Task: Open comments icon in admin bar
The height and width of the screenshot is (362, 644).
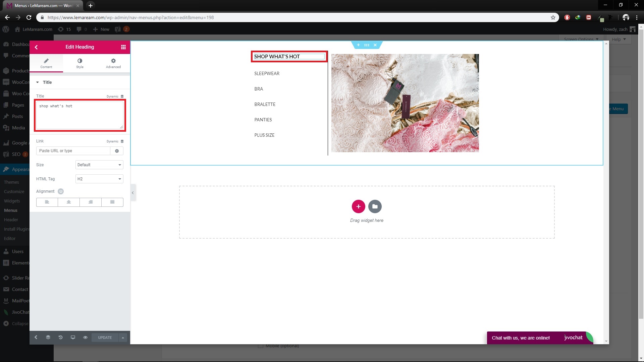Action: (x=82, y=29)
